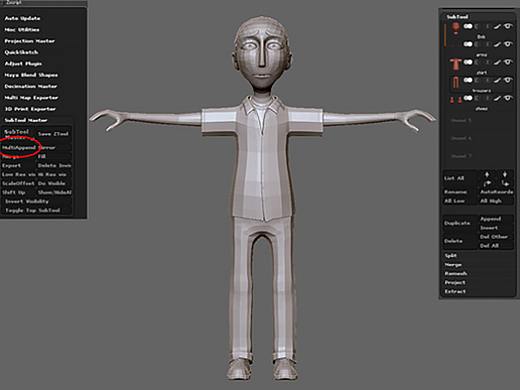
Task: Toggle polypaint brush icon on shoes subtool
Action: pos(497,98)
